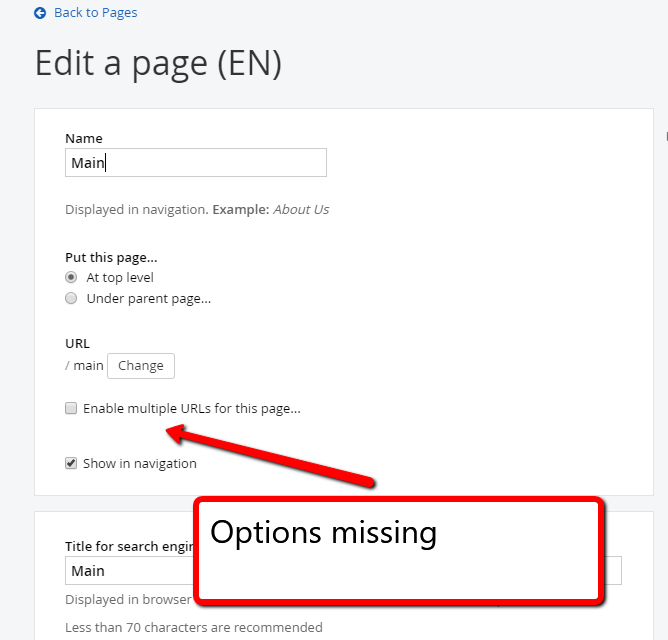Click the / main URL slug text
This screenshot has height=640, width=668.
pyautogui.click(x=84, y=366)
